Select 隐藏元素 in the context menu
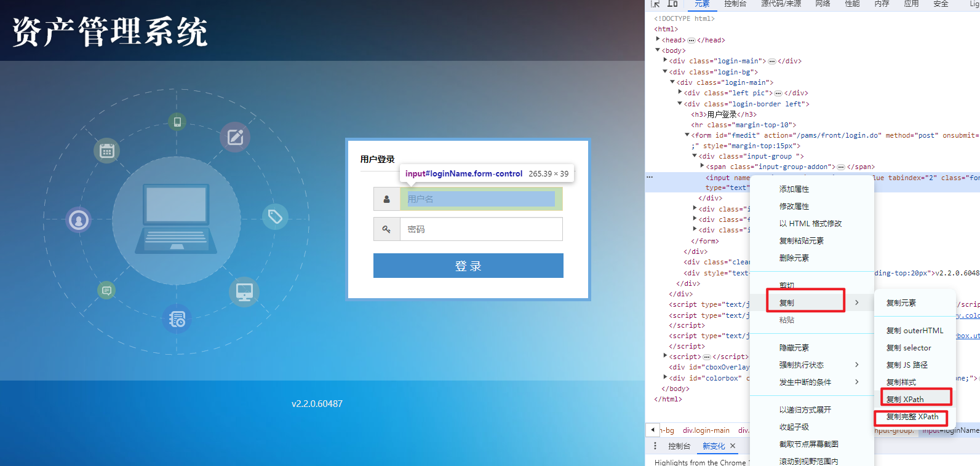The image size is (980, 466). point(812,348)
